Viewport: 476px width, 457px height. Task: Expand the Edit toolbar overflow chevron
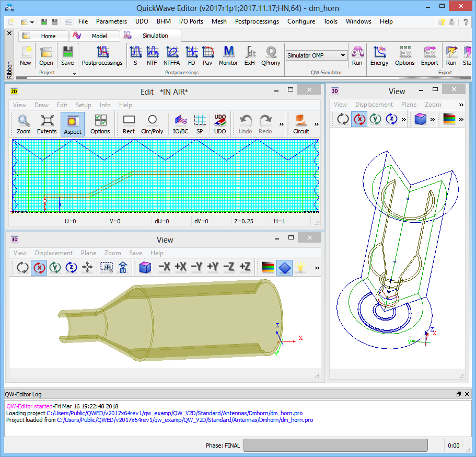pyautogui.click(x=282, y=124)
